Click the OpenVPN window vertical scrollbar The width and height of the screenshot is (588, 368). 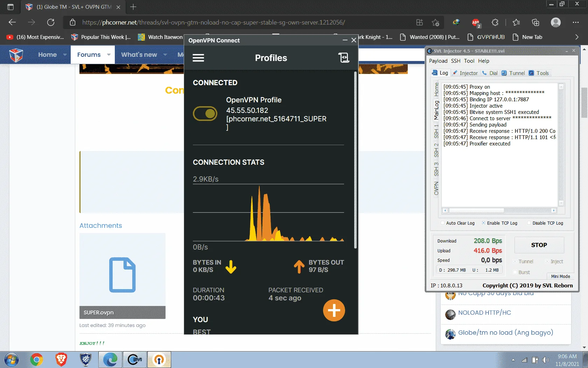coord(355,160)
